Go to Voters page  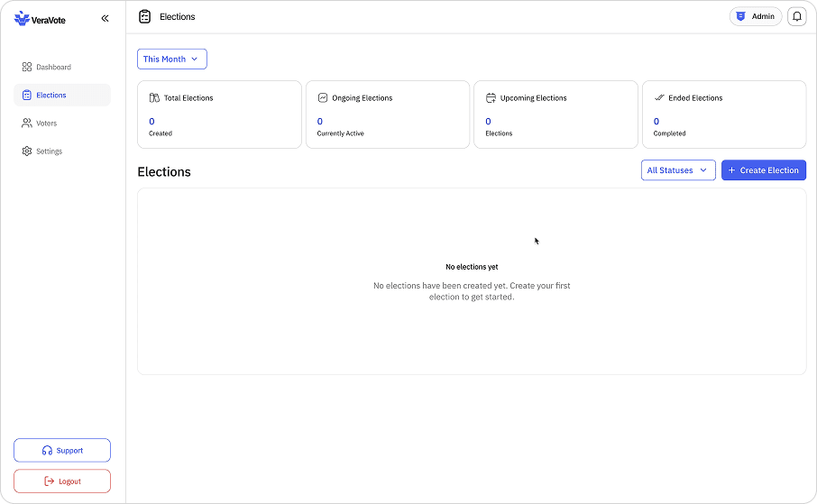[62, 123]
